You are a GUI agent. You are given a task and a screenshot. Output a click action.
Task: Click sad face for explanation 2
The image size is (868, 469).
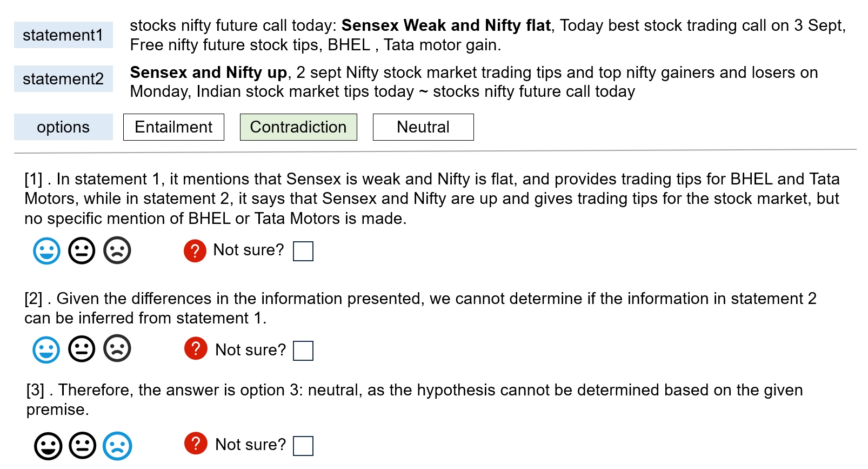[117, 348]
